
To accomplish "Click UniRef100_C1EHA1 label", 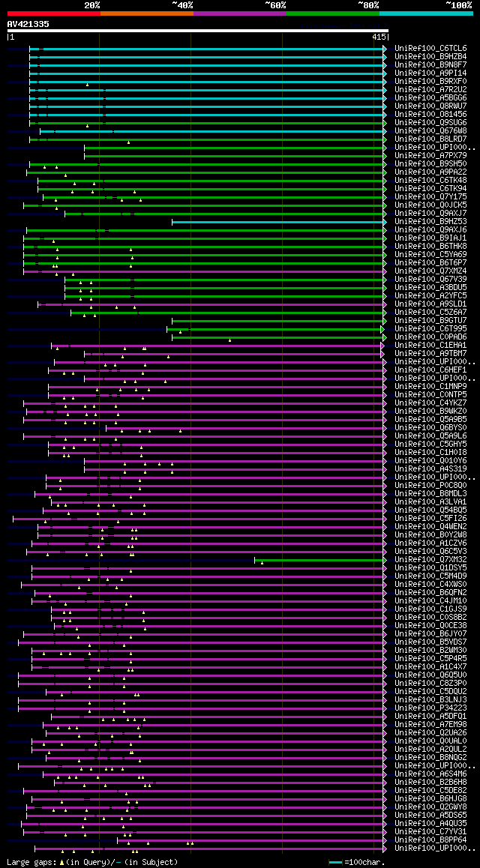I will 430,346.
